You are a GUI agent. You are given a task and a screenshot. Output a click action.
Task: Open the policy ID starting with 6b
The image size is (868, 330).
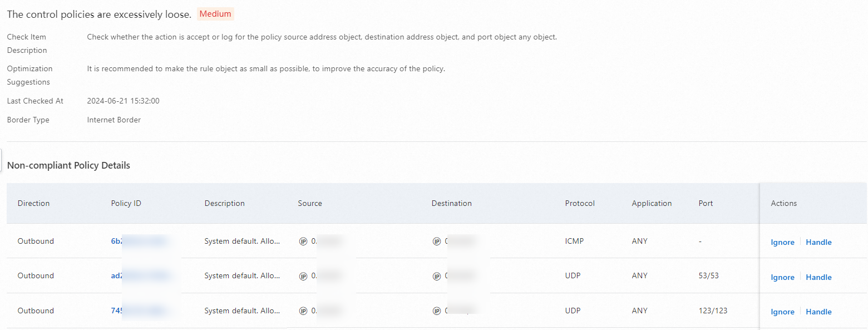[x=117, y=242]
